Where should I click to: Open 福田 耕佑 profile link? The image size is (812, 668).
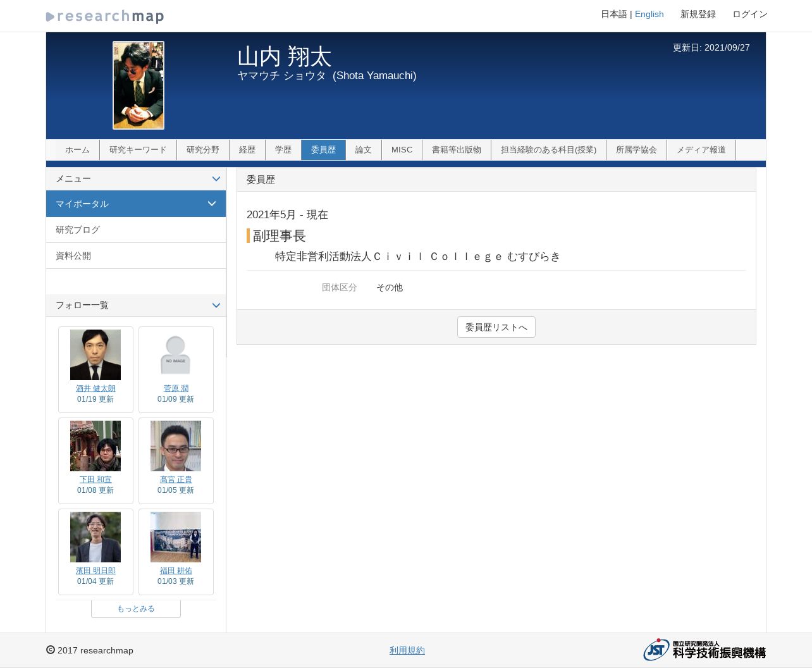(x=176, y=571)
